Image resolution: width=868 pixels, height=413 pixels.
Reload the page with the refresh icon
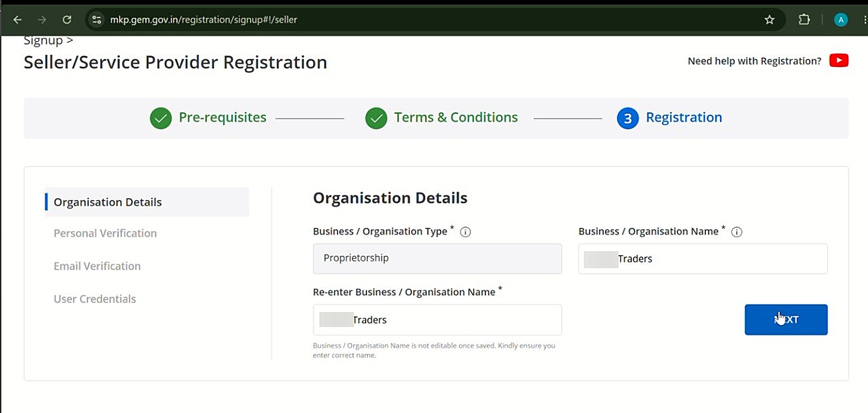pos(67,20)
